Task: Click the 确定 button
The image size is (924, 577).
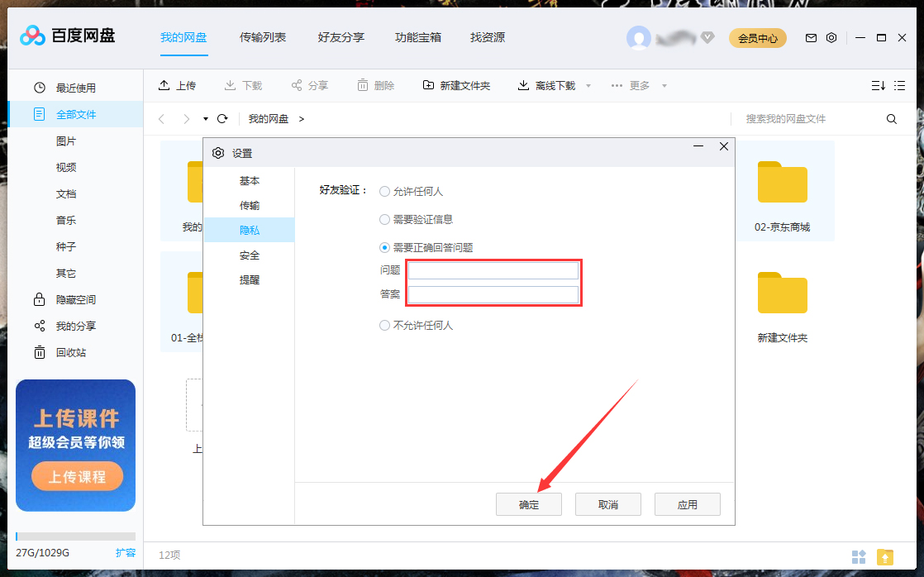Action: [528, 503]
